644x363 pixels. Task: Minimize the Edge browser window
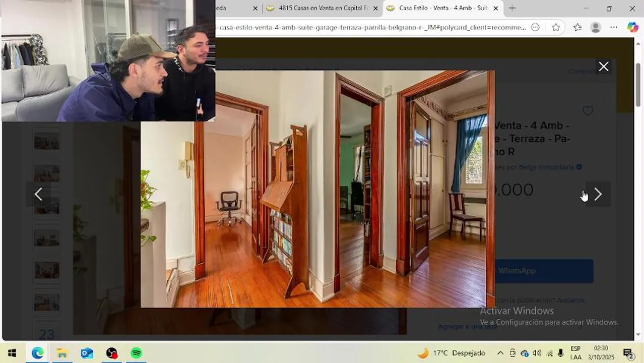[586, 8]
